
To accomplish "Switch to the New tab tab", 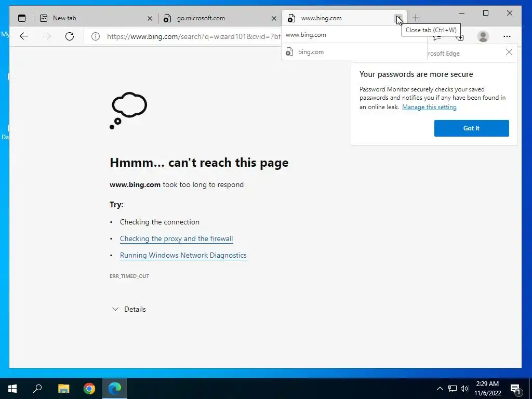I will [92, 18].
